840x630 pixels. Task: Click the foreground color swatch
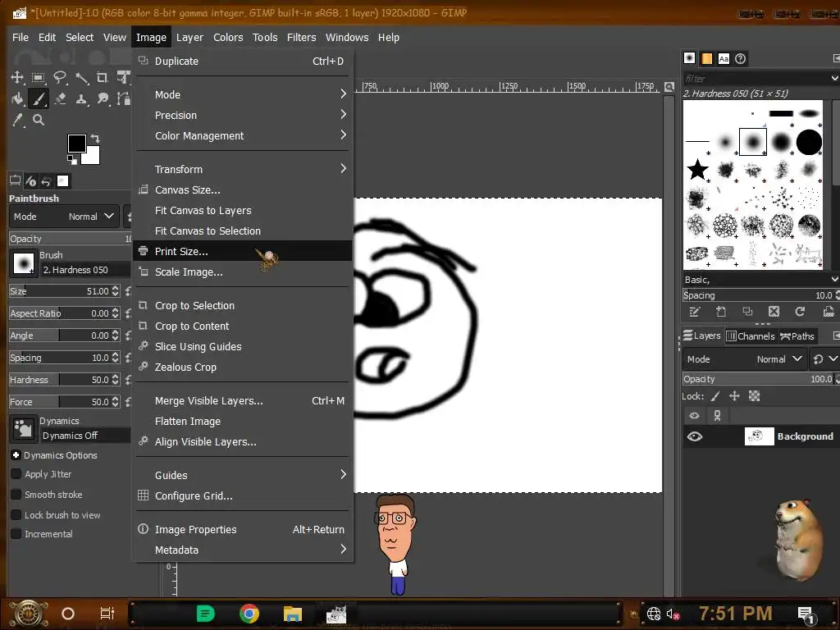pyautogui.click(x=76, y=143)
